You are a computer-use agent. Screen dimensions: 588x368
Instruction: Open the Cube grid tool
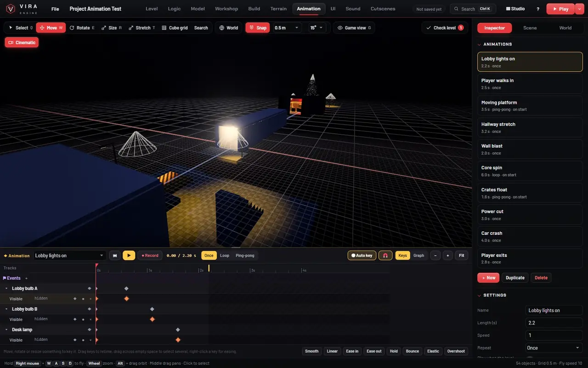coord(175,28)
